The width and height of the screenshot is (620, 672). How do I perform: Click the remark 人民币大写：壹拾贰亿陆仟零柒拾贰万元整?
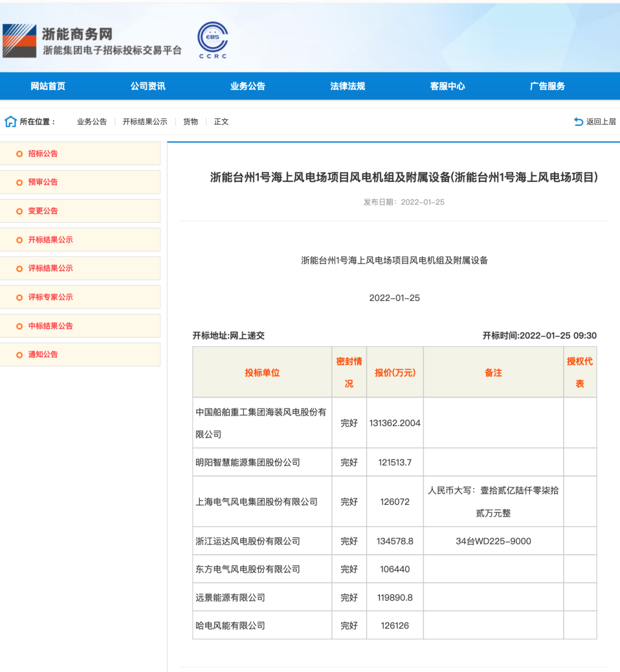pyautogui.click(x=493, y=502)
